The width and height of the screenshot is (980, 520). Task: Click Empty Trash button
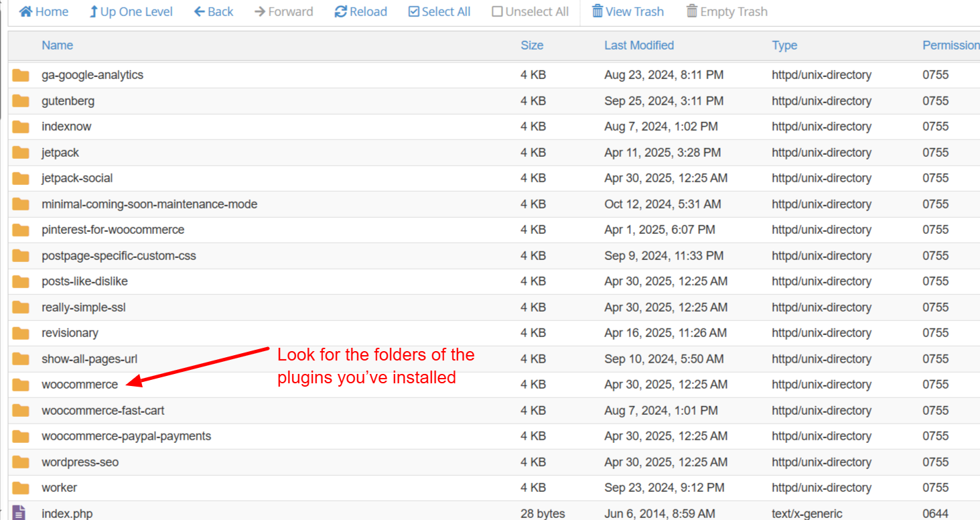click(x=727, y=11)
